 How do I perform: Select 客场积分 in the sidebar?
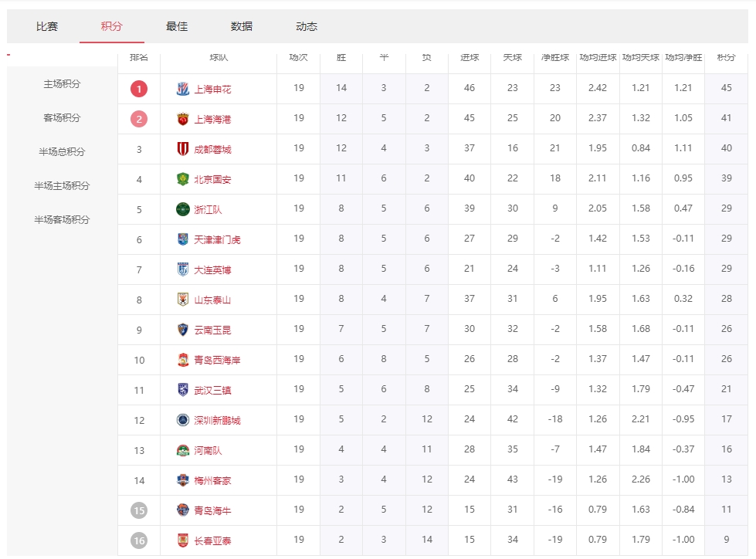click(x=62, y=118)
